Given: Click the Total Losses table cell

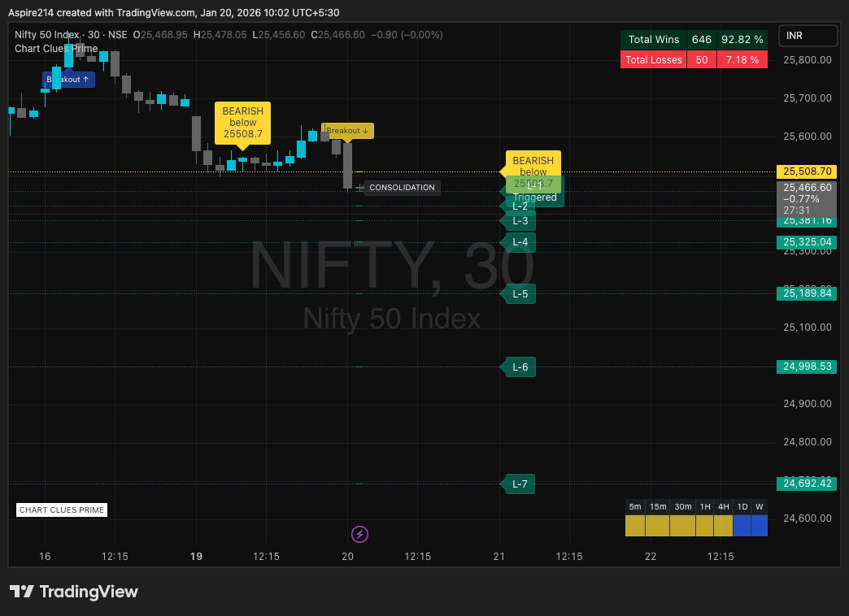Looking at the screenshot, I should point(654,59).
